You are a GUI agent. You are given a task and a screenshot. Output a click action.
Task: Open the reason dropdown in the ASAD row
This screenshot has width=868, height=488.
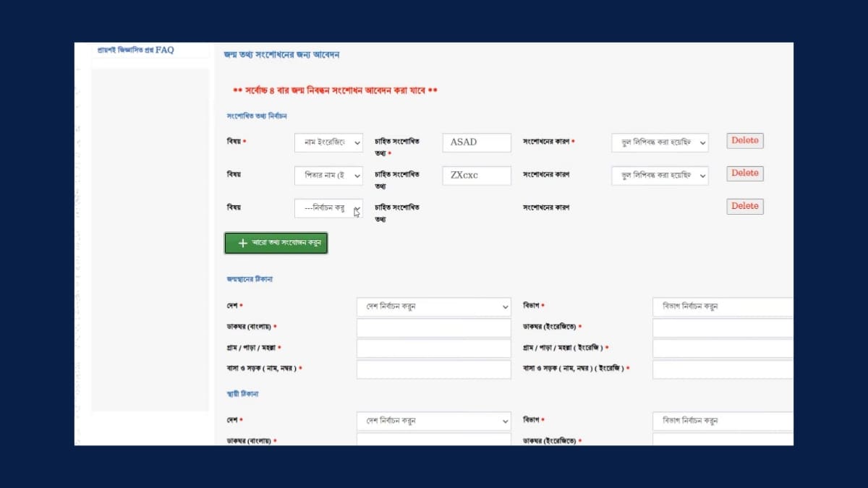(660, 142)
